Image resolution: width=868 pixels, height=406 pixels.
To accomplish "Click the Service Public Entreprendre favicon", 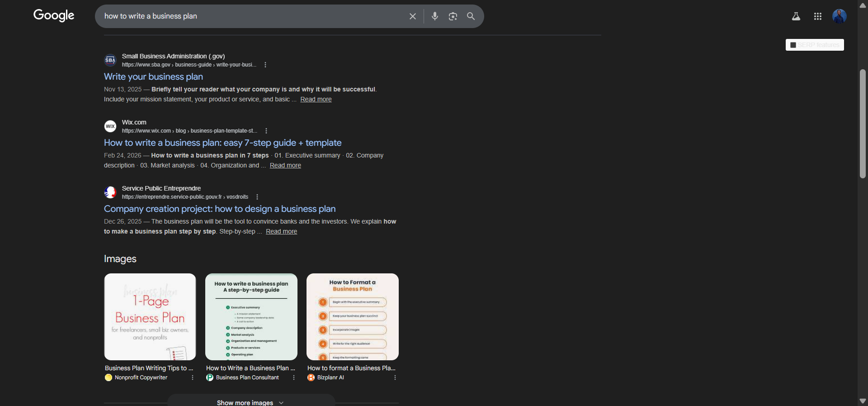I will pyautogui.click(x=110, y=192).
